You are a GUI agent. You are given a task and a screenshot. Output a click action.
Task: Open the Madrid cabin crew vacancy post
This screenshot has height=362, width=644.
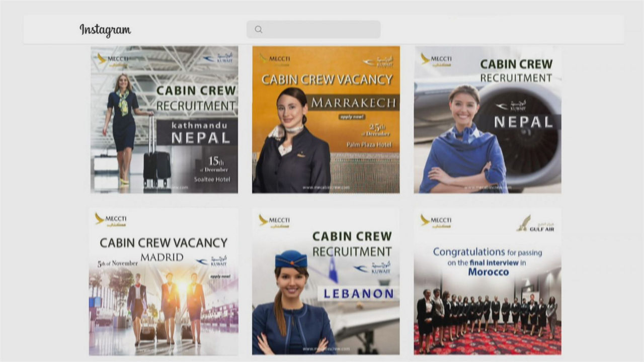pyautogui.click(x=164, y=282)
